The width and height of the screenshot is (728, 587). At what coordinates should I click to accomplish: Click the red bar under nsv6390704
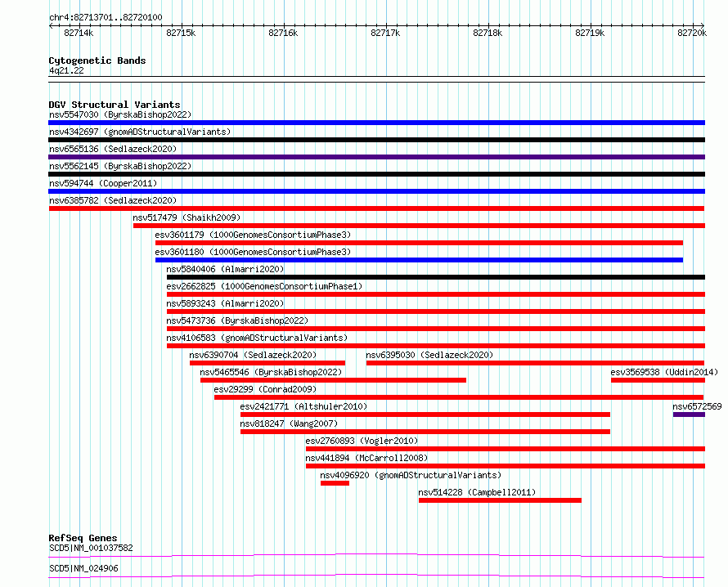267,363
